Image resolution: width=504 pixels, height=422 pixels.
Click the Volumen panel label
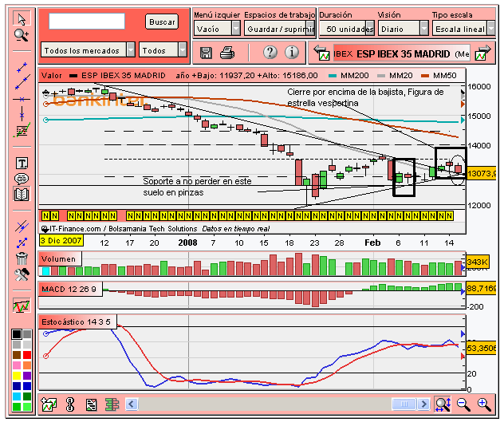pos(58,259)
